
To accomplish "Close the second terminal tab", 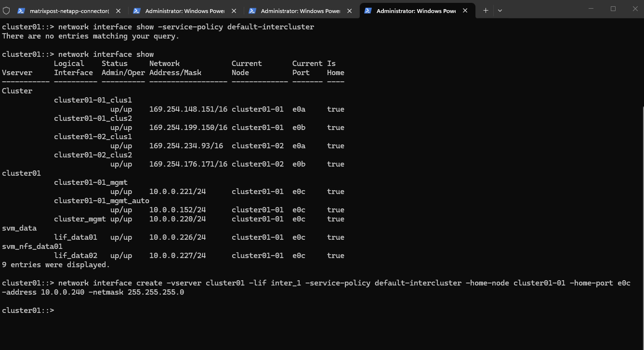I will [x=234, y=11].
